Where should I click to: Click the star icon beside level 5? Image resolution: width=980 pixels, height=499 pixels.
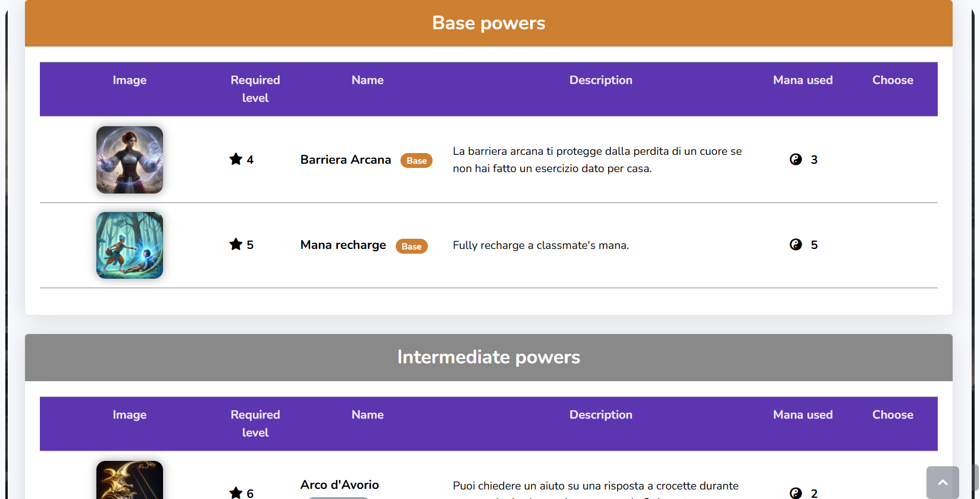(x=236, y=244)
